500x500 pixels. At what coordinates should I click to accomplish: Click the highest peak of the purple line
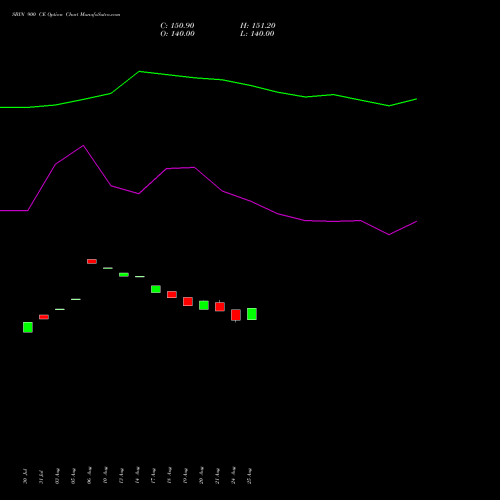click(x=83, y=145)
